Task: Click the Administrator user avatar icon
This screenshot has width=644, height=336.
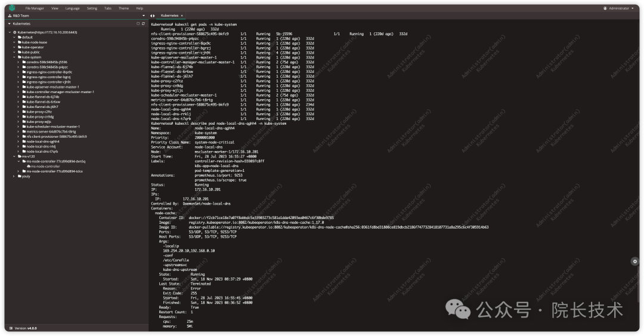Action: coord(605,8)
